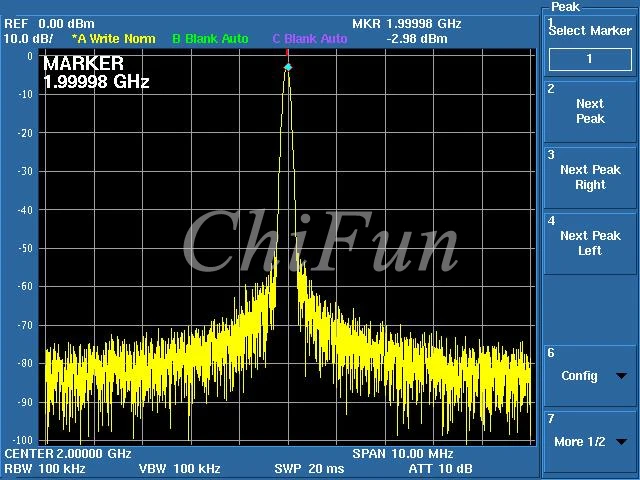
Task: Click the VBW 100 kHz readout
Action: click(x=180, y=469)
